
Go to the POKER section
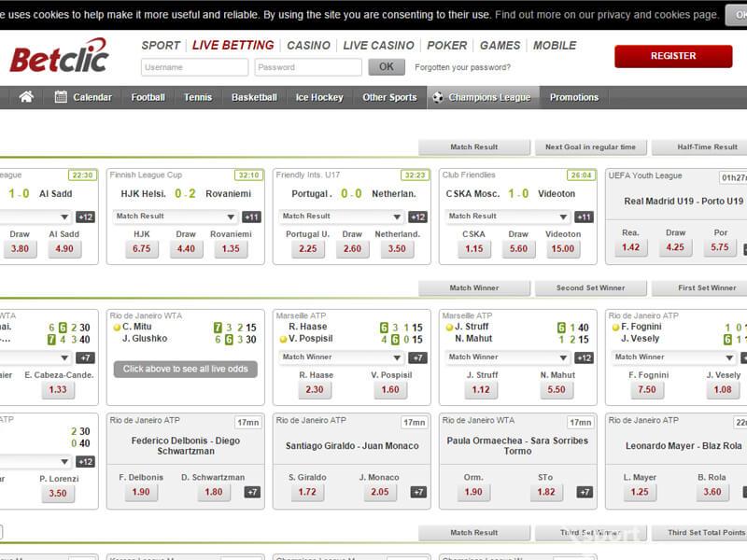tap(447, 45)
